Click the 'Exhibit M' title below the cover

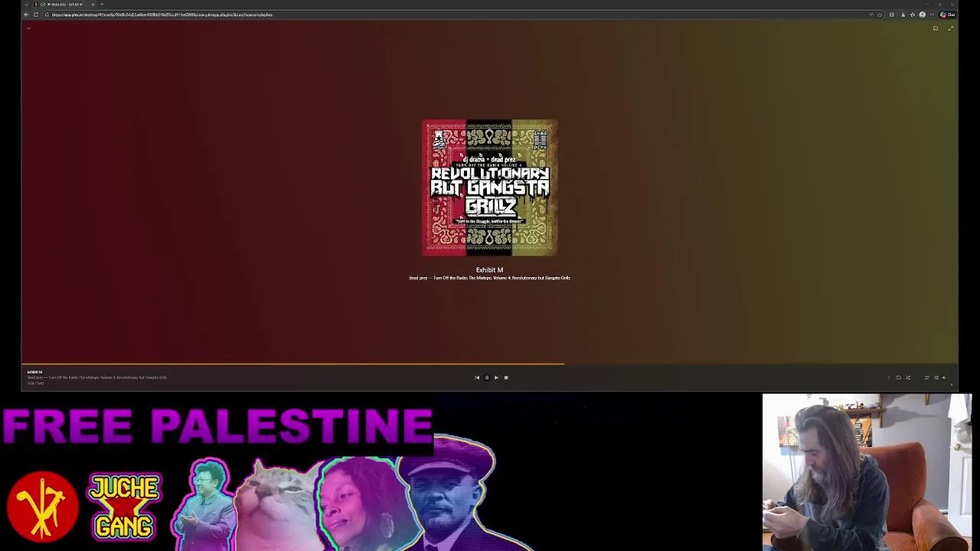pos(490,270)
